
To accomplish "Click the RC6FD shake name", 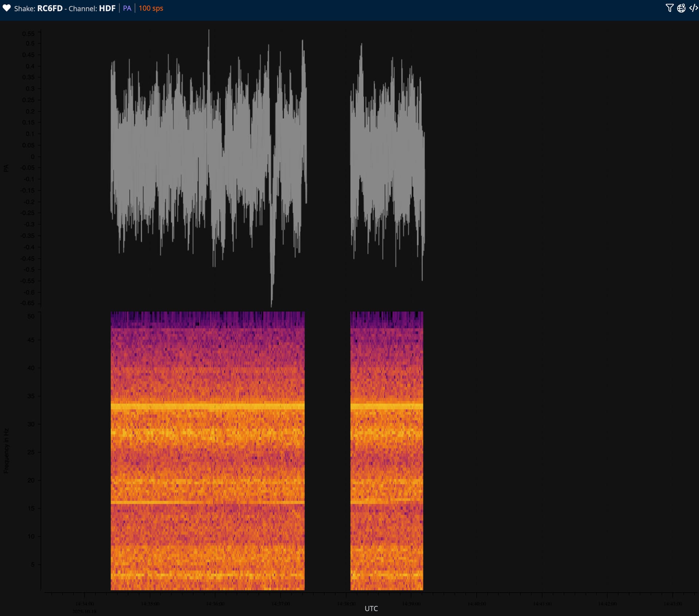I will click(x=50, y=8).
